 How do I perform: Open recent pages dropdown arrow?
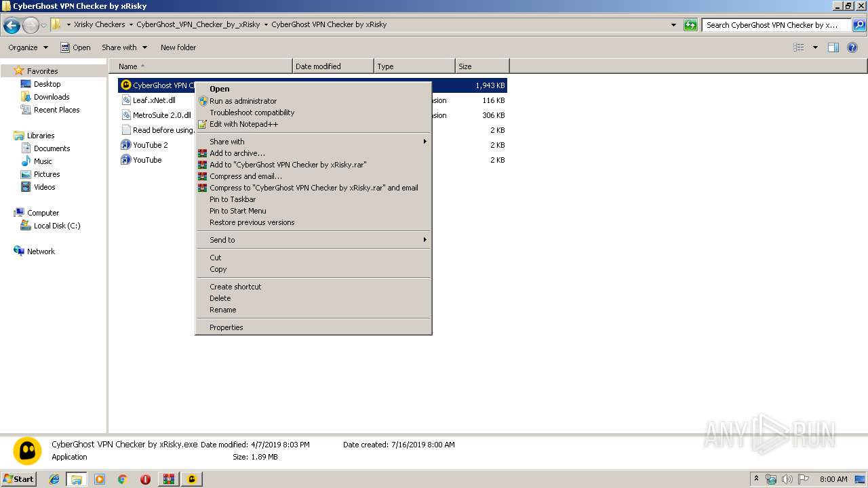pos(44,26)
